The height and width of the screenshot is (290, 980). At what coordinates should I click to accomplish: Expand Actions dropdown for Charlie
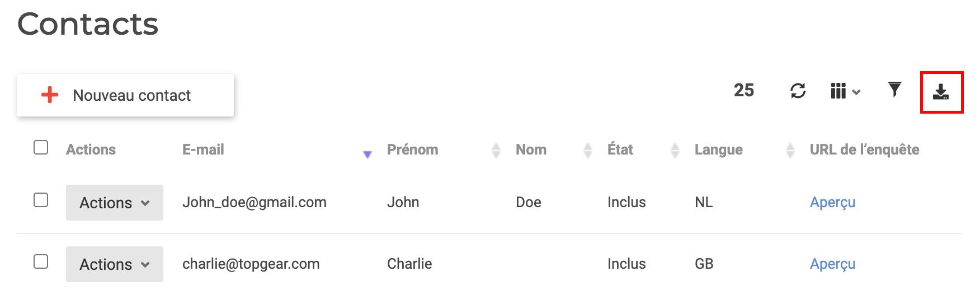(115, 264)
